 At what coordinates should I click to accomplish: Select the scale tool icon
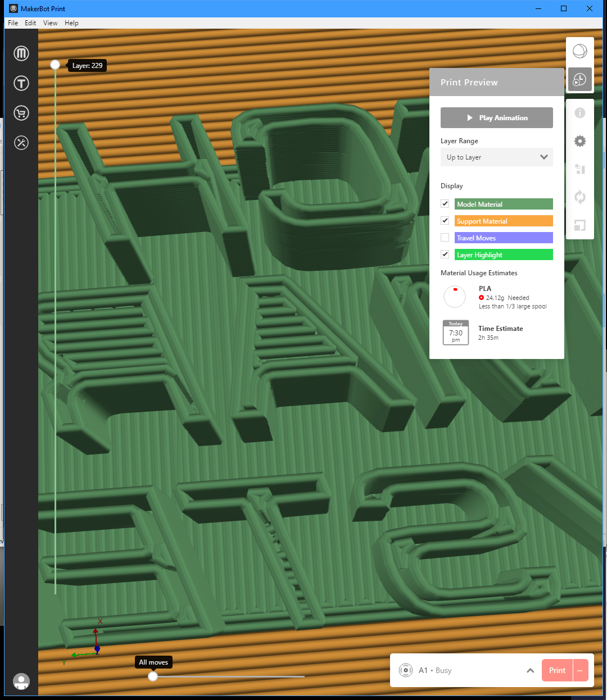(580, 225)
